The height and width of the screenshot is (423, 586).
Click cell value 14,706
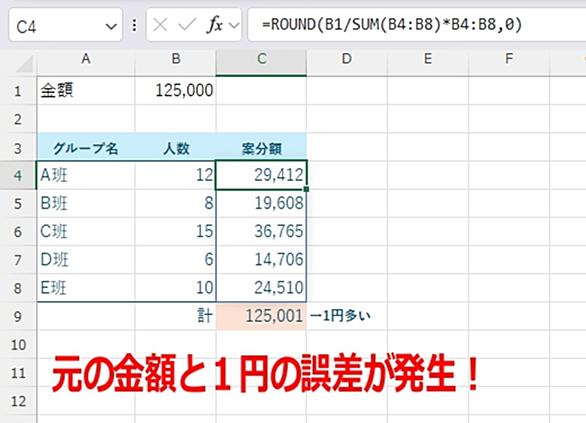(x=261, y=260)
